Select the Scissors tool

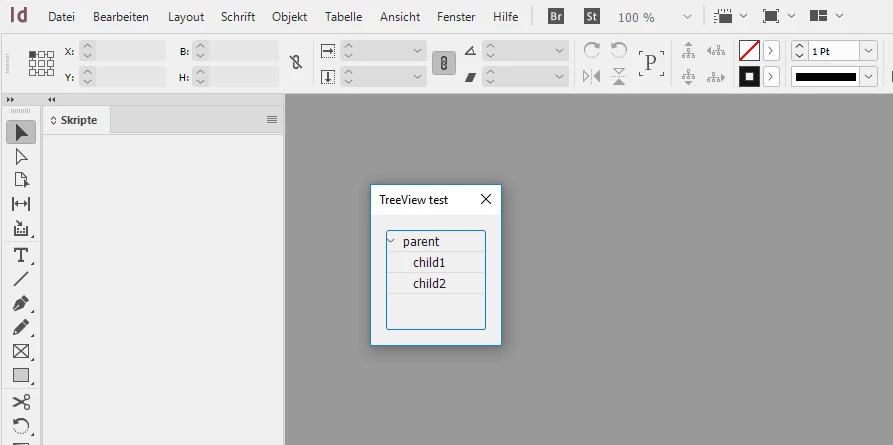click(x=21, y=402)
